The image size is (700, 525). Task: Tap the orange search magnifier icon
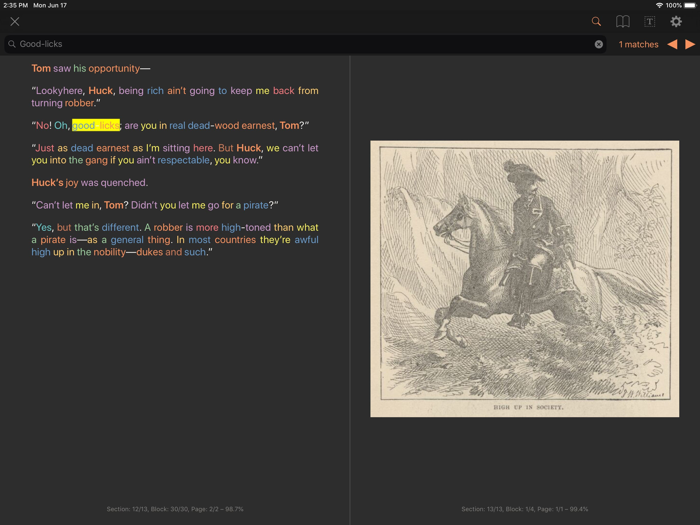(x=596, y=21)
